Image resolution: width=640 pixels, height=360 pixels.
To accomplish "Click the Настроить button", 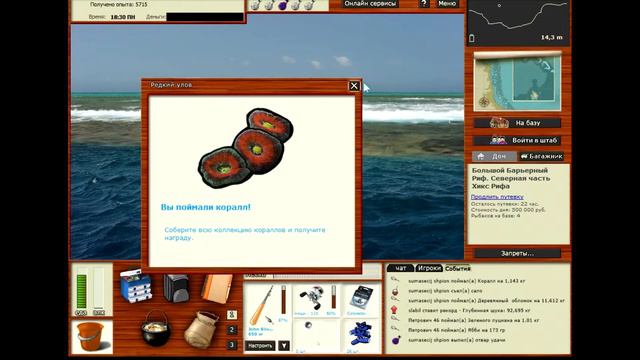I will [260, 346].
